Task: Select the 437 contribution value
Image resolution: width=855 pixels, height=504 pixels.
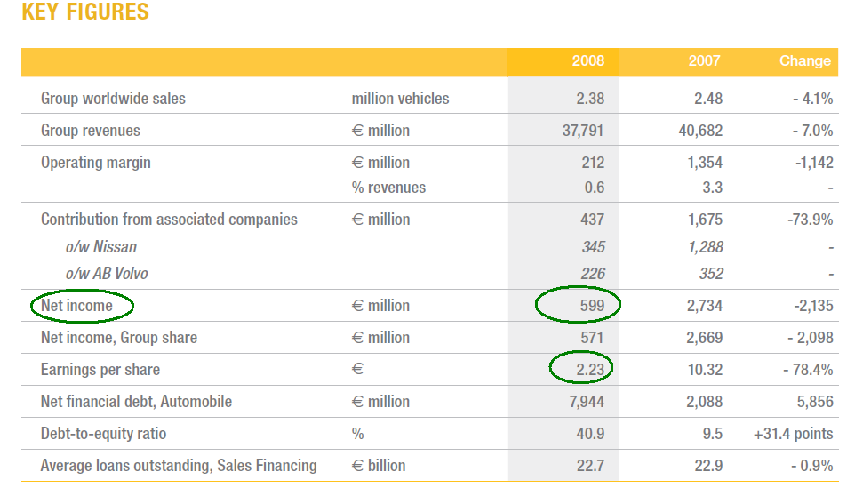Action: (x=592, y=220)
